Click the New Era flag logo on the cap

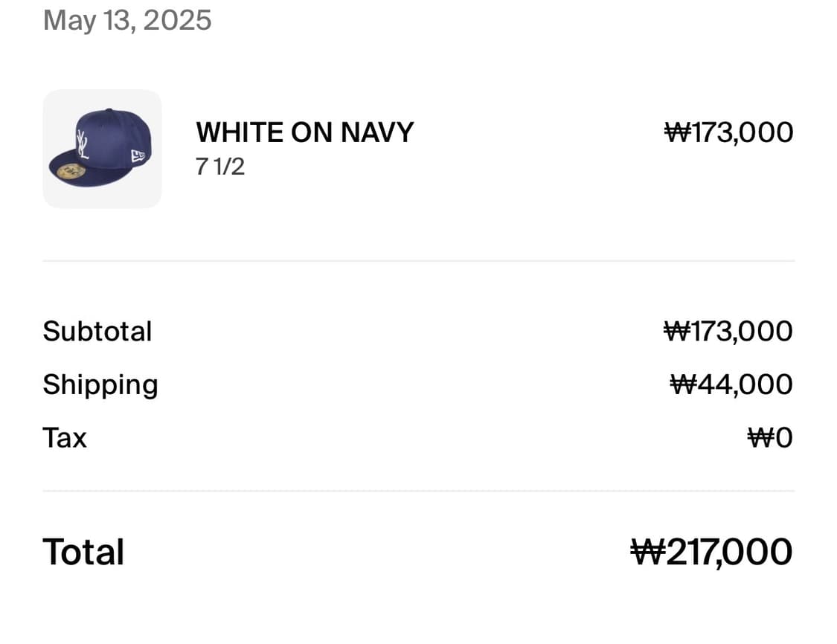tap(138, 155)
